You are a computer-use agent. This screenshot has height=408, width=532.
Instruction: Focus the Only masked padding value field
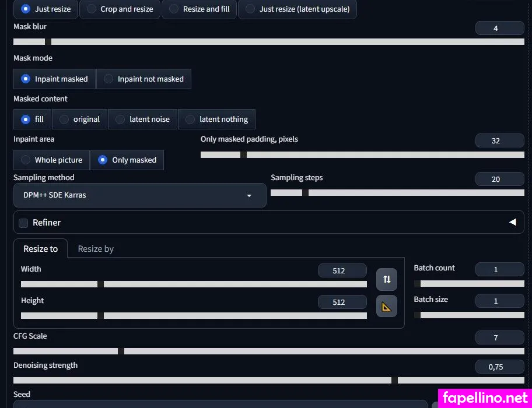500,140
